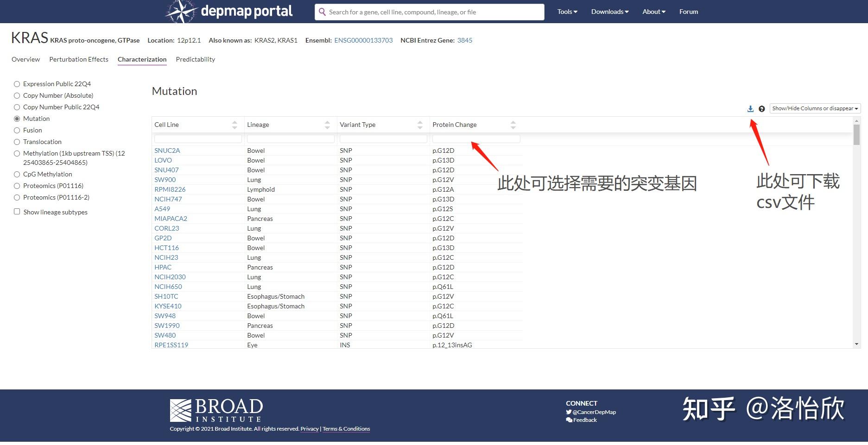Switch to the Overview tab
868x445 pixels.
[x=26, y=59]
